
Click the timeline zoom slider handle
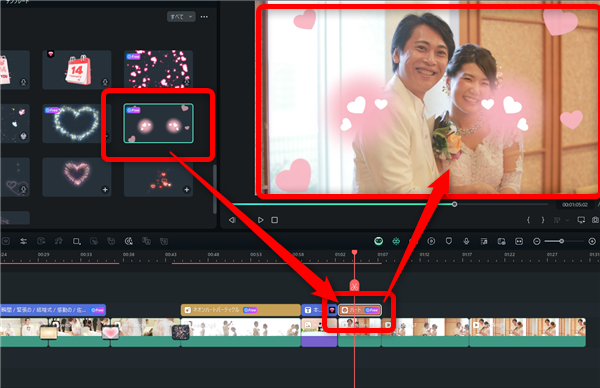561,241
